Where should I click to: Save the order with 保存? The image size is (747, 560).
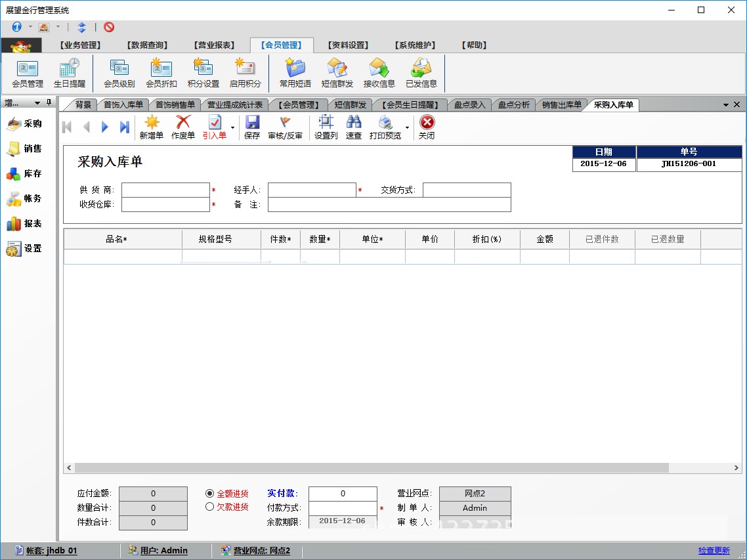(252, 127)
